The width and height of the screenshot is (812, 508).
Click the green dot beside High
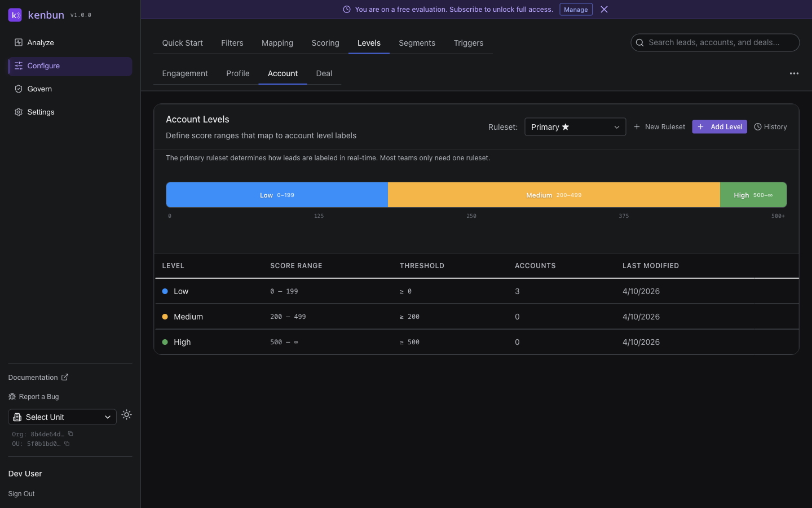pyautogui.click(x=165, y=342)
